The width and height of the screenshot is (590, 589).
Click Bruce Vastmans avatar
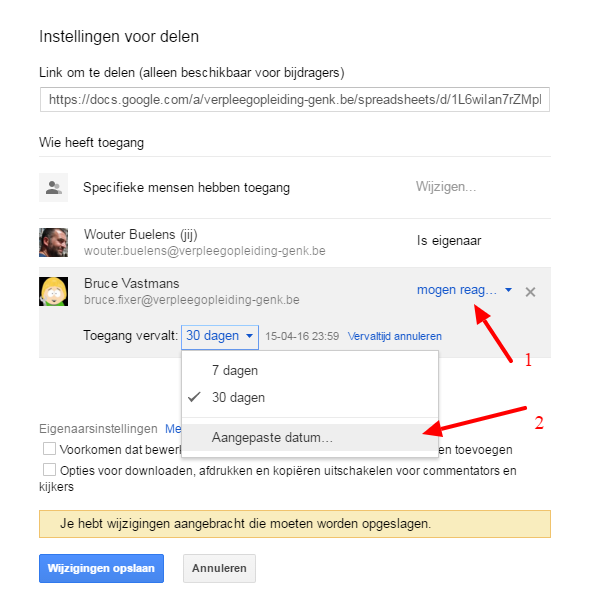coord(53,291)
